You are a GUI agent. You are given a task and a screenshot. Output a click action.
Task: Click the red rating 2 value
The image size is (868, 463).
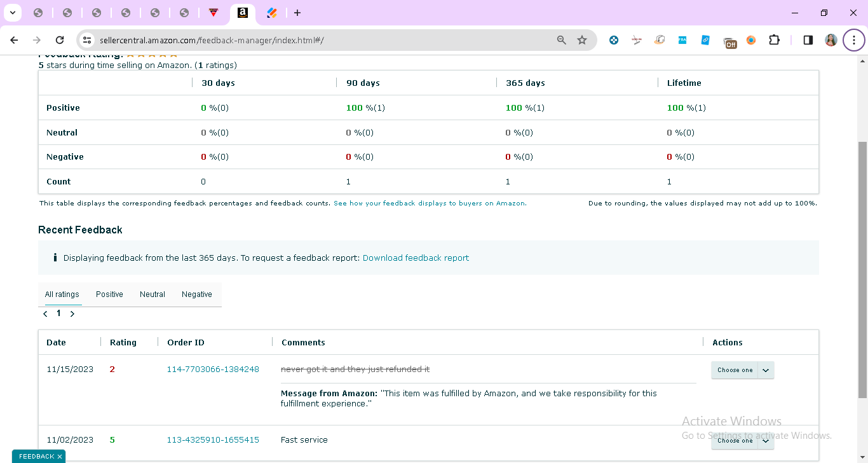[x=112, y=370]
